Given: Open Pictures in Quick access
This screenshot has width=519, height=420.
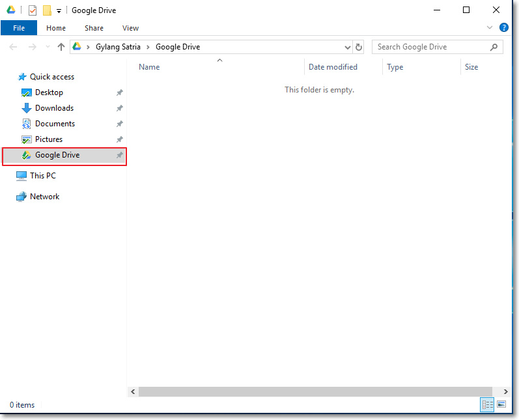Looking at the screenshot, I should click(x=49, y=139).
